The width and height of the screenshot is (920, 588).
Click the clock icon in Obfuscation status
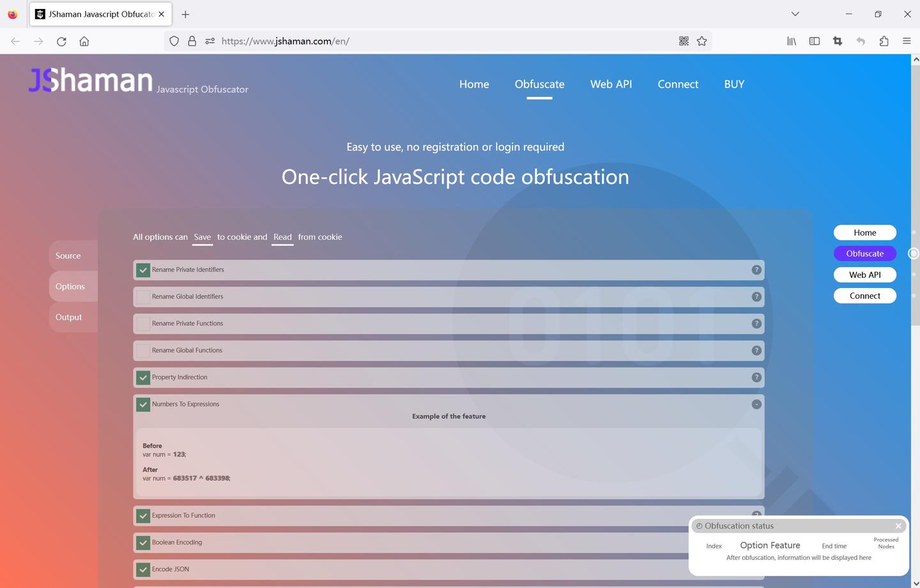click(x=700, y=525)
